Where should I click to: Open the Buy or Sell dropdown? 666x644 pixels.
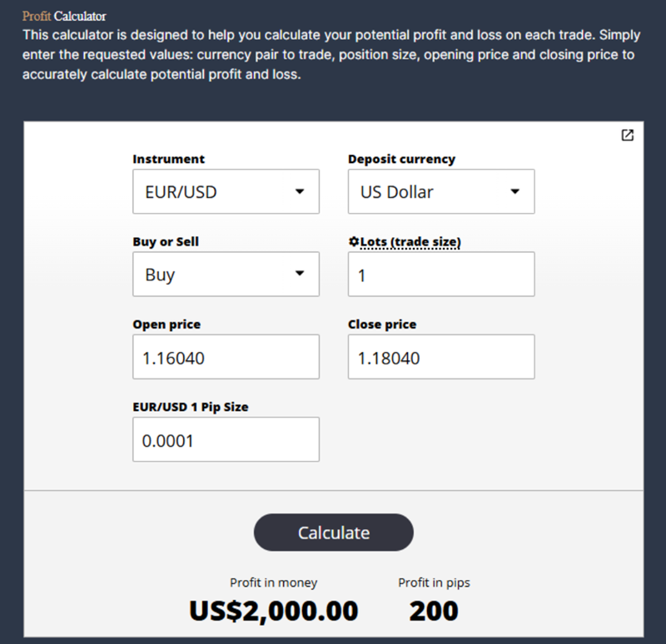[x=225, y=274]
